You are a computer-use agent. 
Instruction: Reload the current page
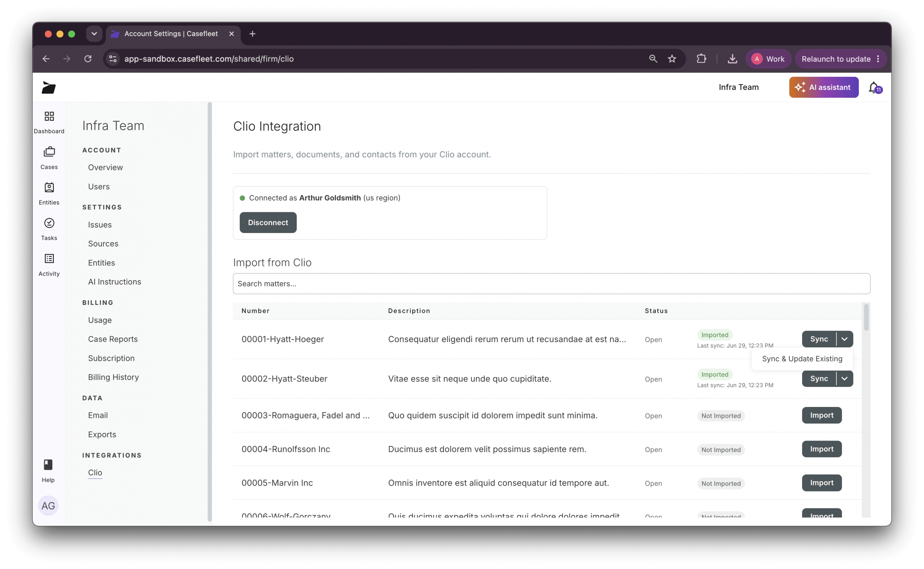click(88, 59)
